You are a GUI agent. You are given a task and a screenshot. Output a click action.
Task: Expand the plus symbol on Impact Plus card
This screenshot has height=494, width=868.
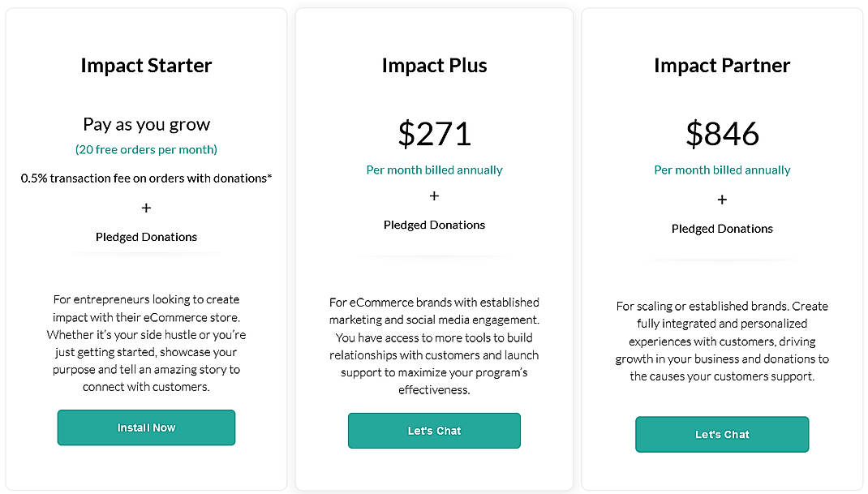click(434, 195)
